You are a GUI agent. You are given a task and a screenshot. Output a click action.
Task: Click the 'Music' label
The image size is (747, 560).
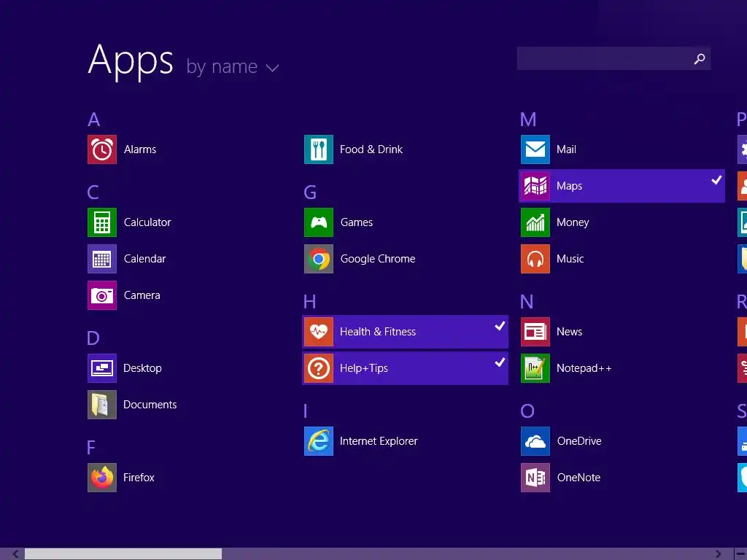(570, 259)
